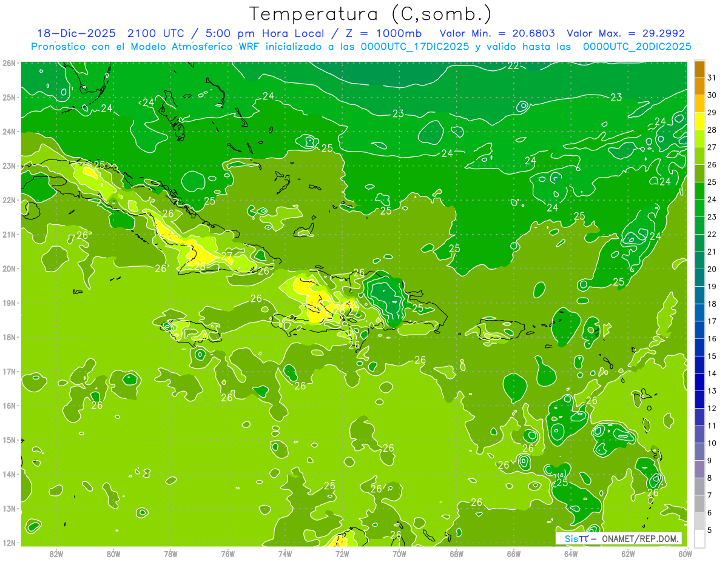Click the "0000UTC_17DIC2025" initialization time
The width and height of the screenshot is (728, 562).
[415, 47]
